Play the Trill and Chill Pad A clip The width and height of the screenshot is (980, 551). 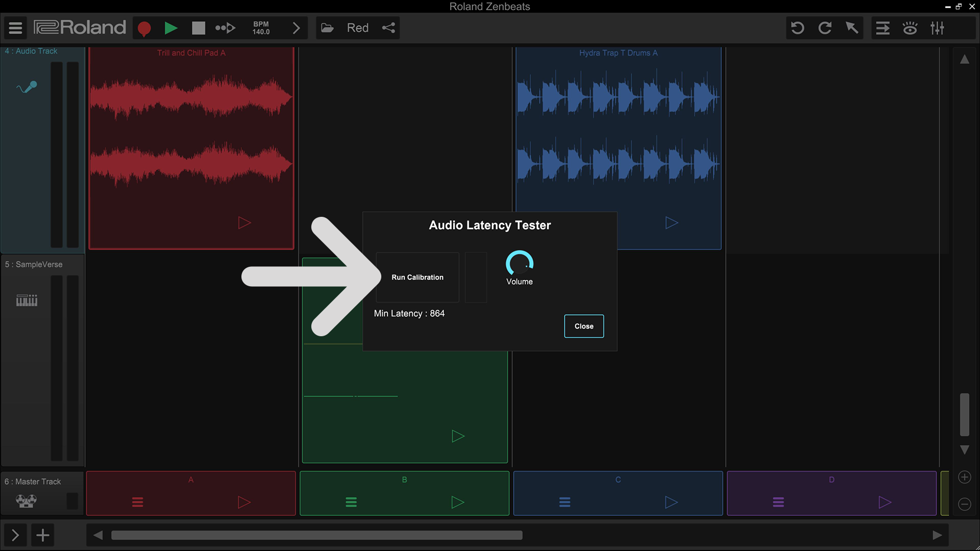click(244, 223)
